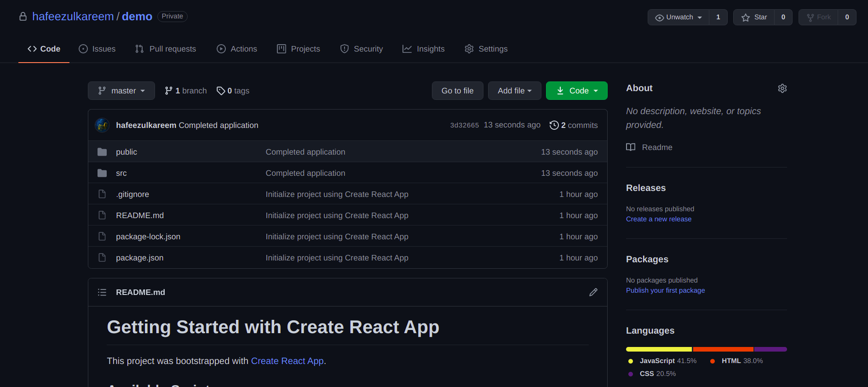Open the About settings gear icon
Image resolution: width=868 pixels, height=387 pixels.
click(x=782, y=88)
